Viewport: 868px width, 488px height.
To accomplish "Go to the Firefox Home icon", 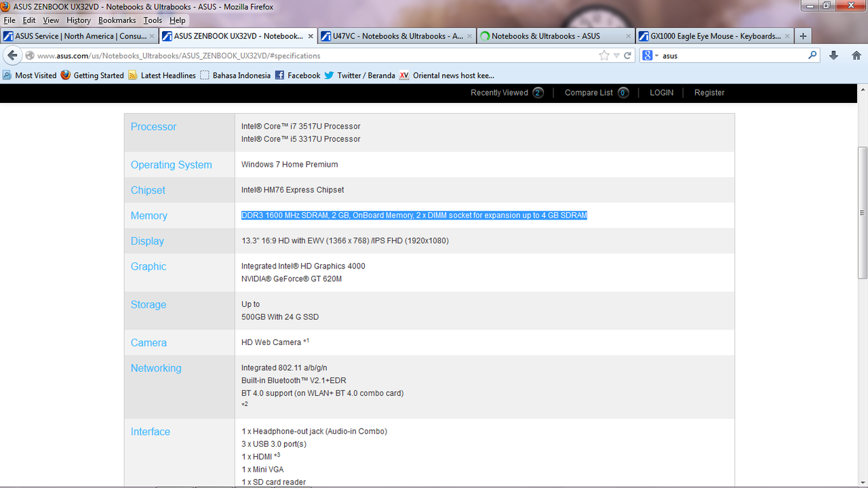I will (x=856, y=56).
